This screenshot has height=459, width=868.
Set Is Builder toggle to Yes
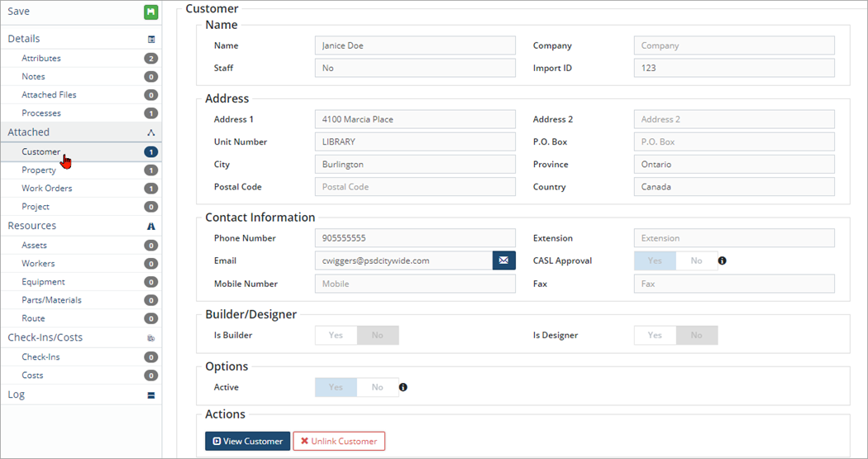click(336, 335)
